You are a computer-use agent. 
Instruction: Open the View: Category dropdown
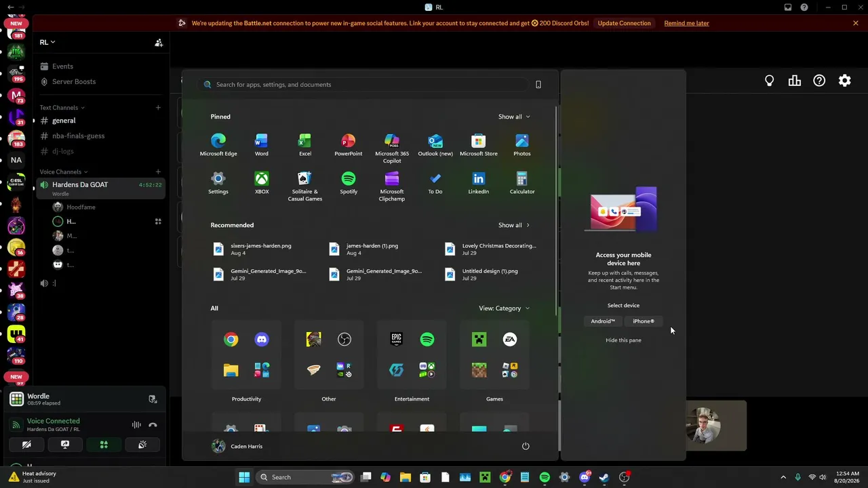coord(505,308)
